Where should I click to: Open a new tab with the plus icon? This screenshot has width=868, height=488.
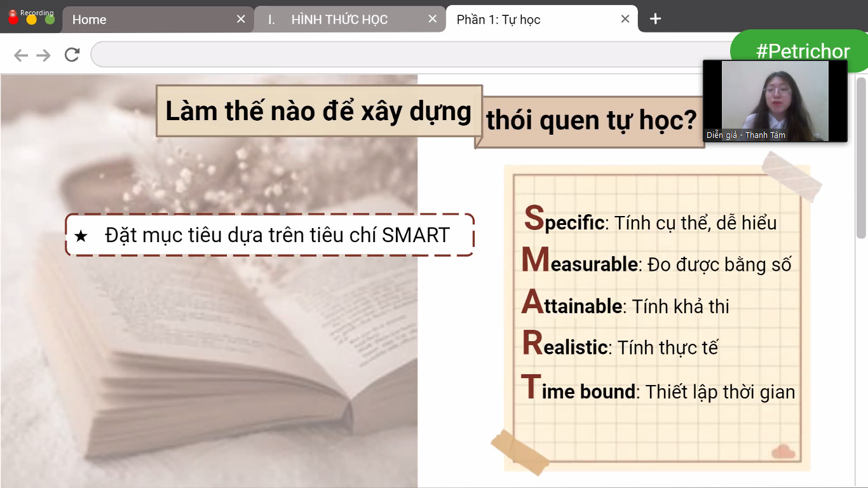(x=654, y=19)
